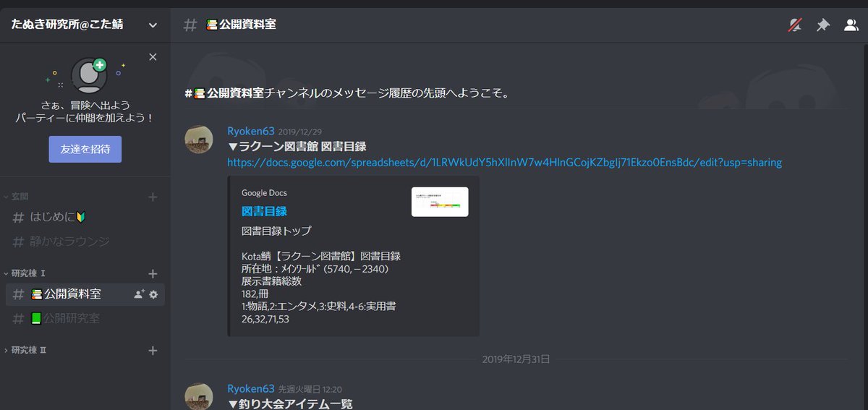Image resolution: width=868 pixels, height=410 pixels.
Task: Add channel to 玄関 category
Action: pos(153,197)
